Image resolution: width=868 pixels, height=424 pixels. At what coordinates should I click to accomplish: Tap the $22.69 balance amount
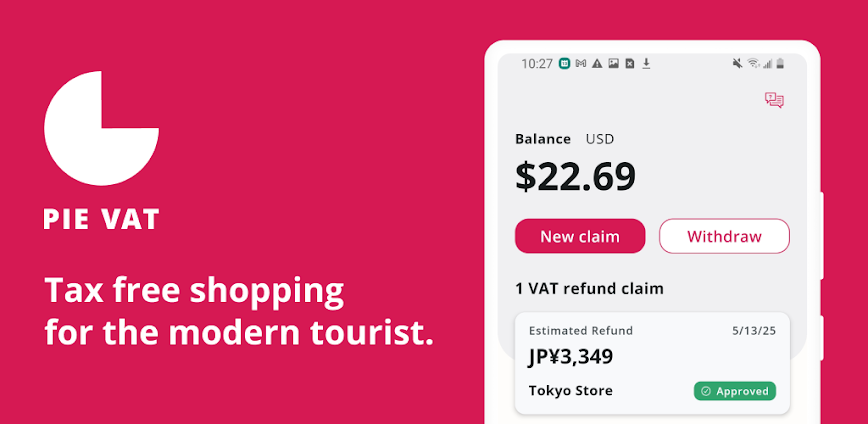pos(575,177)
